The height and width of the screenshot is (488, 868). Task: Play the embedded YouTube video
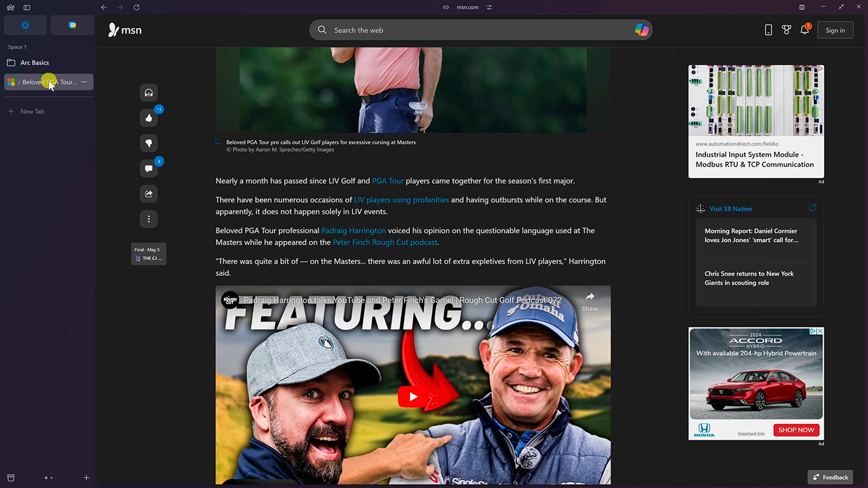[x=413, y=397]
